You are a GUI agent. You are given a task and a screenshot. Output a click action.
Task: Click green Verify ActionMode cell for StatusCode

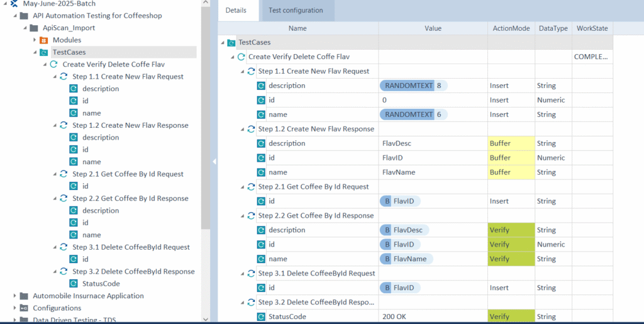point(511,316)
